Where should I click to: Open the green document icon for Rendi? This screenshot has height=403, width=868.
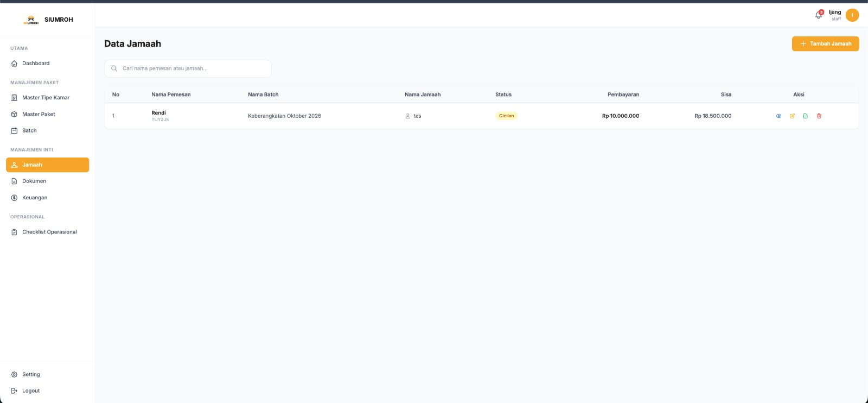tap(805, 116)
